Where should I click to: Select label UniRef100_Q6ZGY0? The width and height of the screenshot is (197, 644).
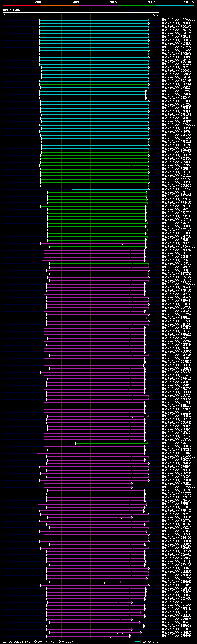pos(177,98)
